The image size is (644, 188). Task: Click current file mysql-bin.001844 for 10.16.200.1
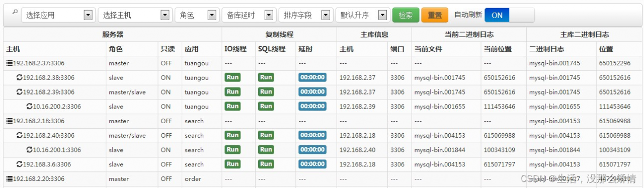click(x=440, y=150)
